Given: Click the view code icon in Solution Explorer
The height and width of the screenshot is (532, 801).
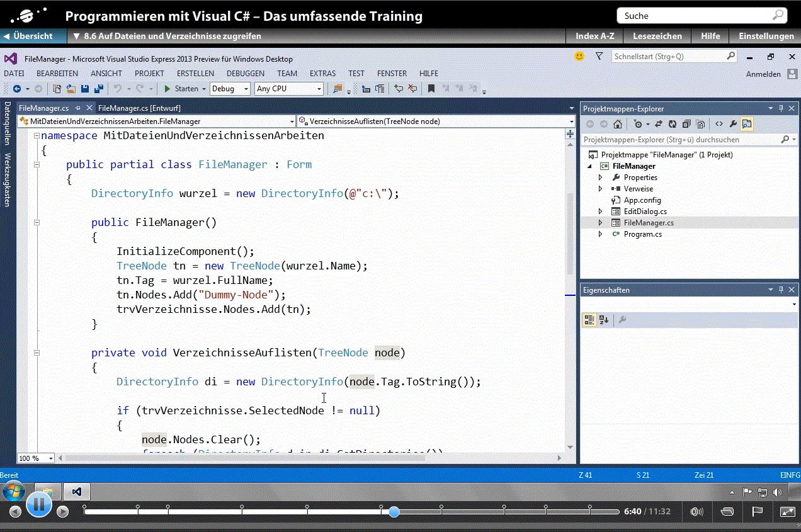Looking at the screenshot, I should pyautogui.click(x=719, y=124).
